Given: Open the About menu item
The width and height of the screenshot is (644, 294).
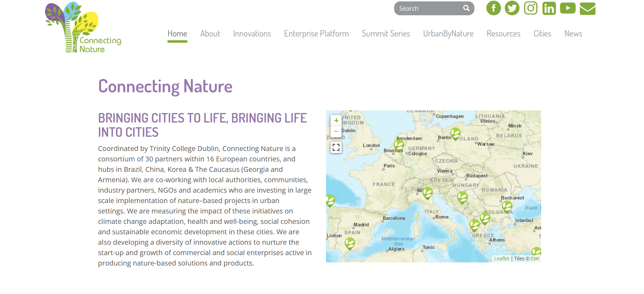Looking at the screenshot, I should (210, 34).
